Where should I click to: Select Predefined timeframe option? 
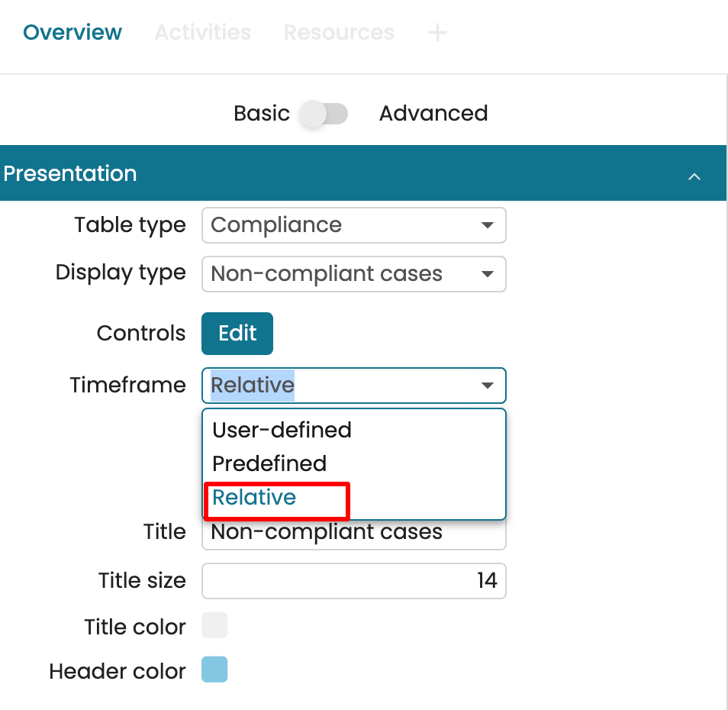point(269,463)
